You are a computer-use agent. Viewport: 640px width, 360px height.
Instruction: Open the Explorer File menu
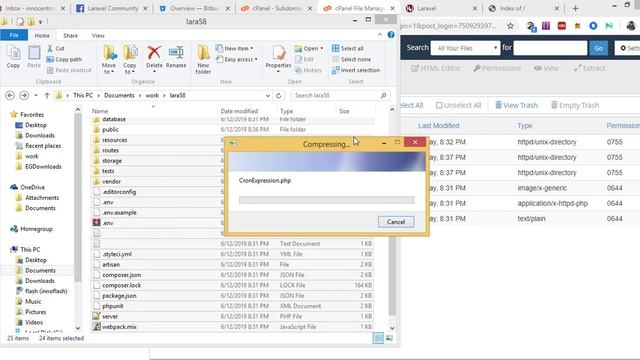coord(14,36)
